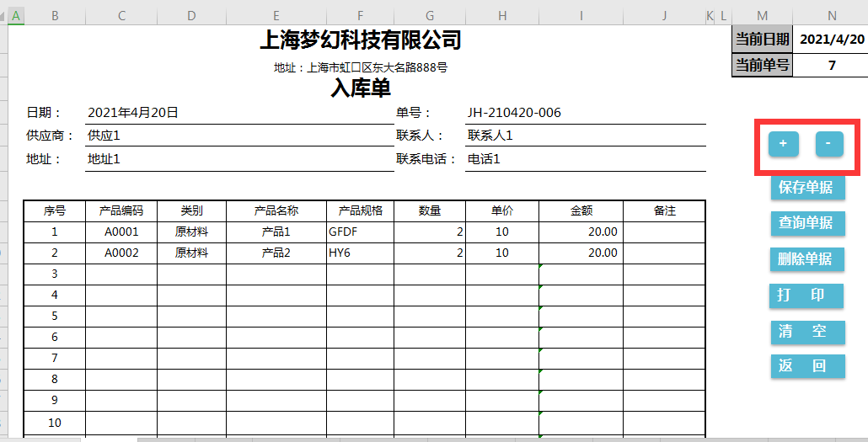
Task: Click product name cell 产品1
Action: (276, 232)
